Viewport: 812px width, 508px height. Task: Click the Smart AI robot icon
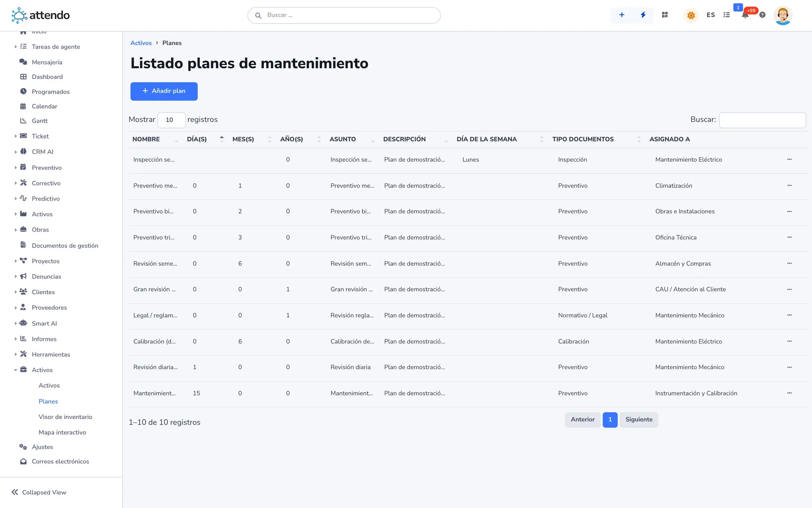coord(23,323)
